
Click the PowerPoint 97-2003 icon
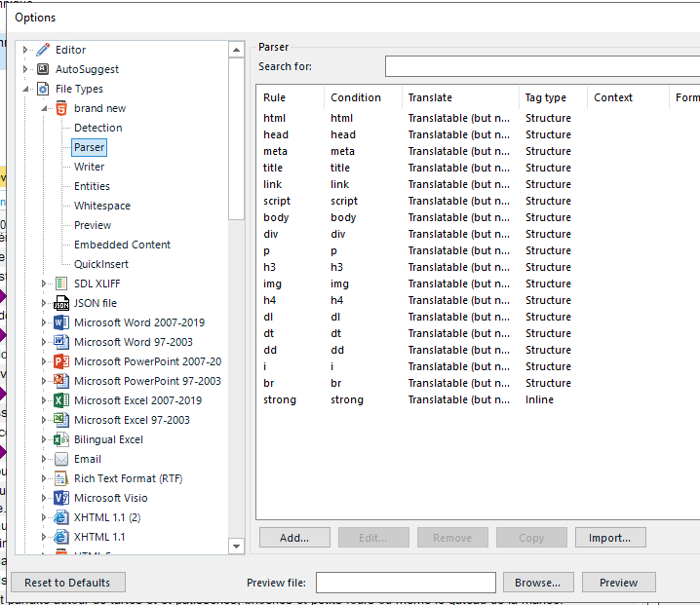[x=61, y=381]
